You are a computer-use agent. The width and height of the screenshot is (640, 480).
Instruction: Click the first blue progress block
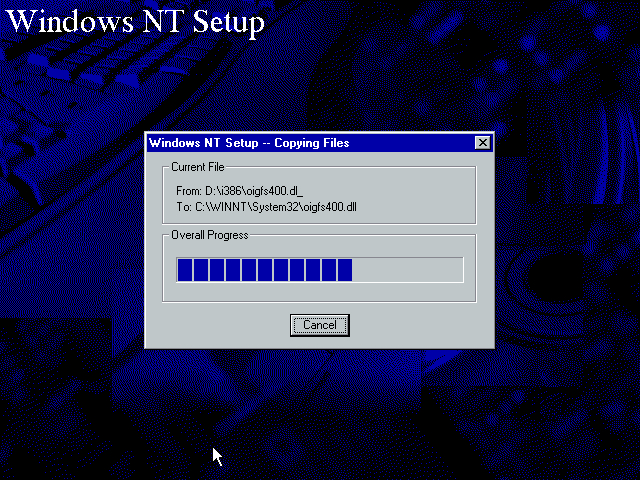coord(184,270)
